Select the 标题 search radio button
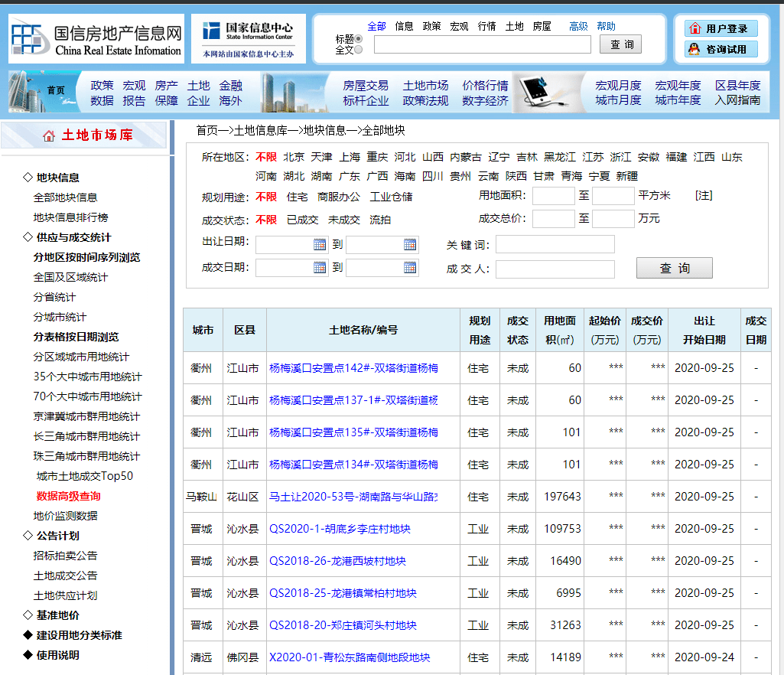This screenshot has height=675, width=784. [359, 39]
